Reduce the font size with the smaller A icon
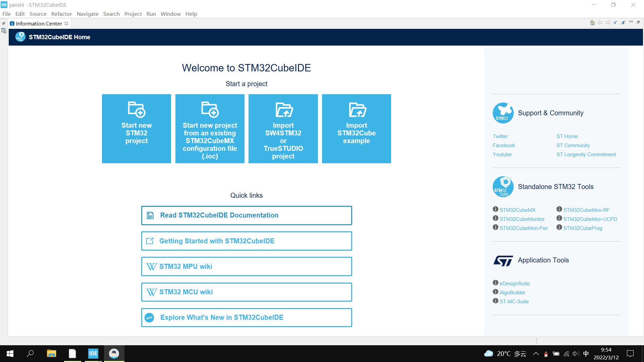The height and width of the screenshot is (362, 644). click(x=615, y=23)
